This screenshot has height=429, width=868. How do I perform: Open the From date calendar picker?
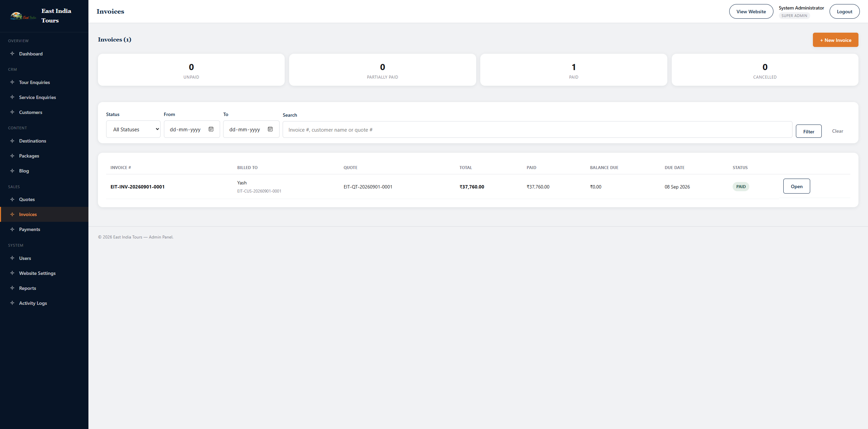[x=211, y=129]
